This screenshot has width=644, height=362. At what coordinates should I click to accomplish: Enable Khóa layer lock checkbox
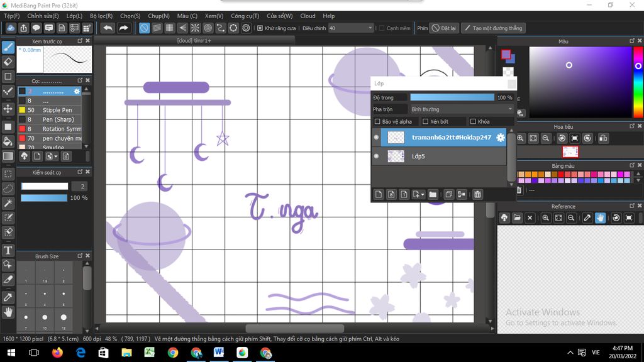click(x=473, y=121)
